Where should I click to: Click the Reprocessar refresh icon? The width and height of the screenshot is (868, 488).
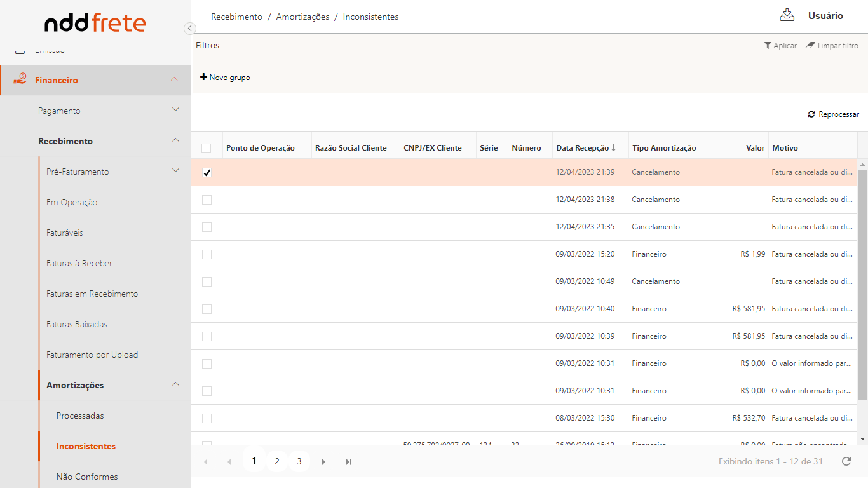[x=811, y=114]
